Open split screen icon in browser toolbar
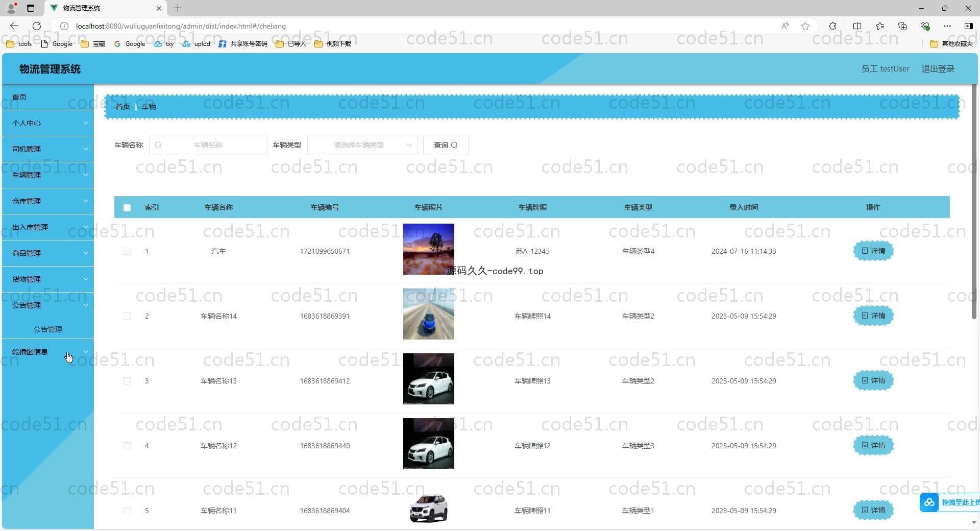Screen dimensions: 980x531 click(857, 26)
